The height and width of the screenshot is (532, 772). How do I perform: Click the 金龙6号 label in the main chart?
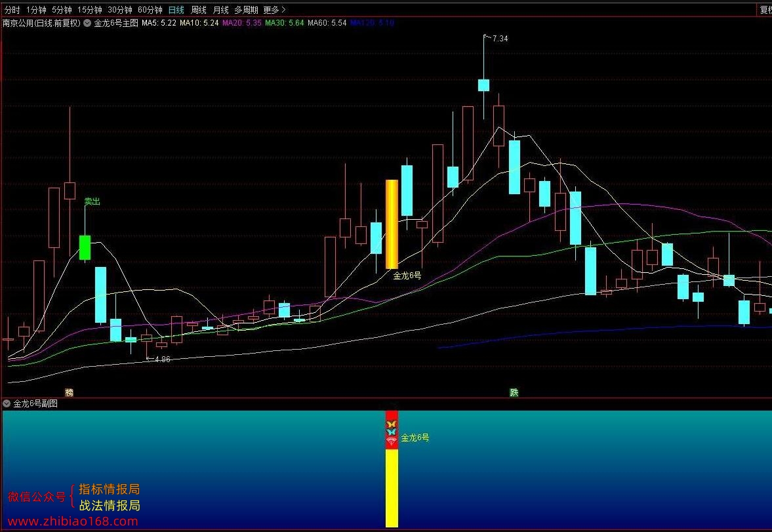[407, 276]
